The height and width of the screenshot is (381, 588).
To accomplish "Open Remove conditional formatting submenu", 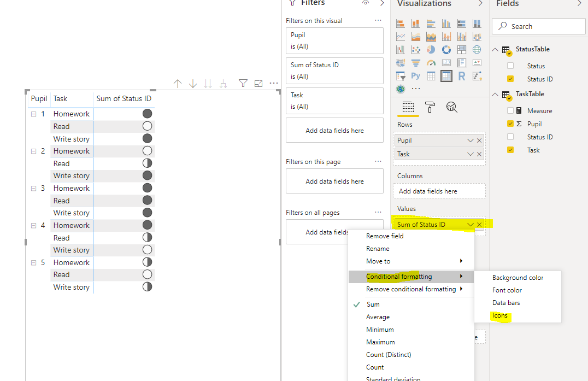I will pos(411,289).
